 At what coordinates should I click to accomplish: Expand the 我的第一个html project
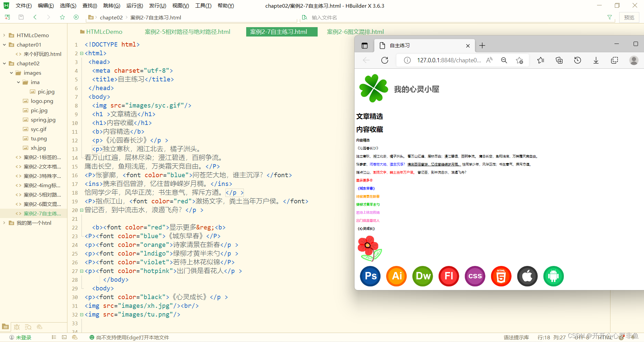point(4,223)
